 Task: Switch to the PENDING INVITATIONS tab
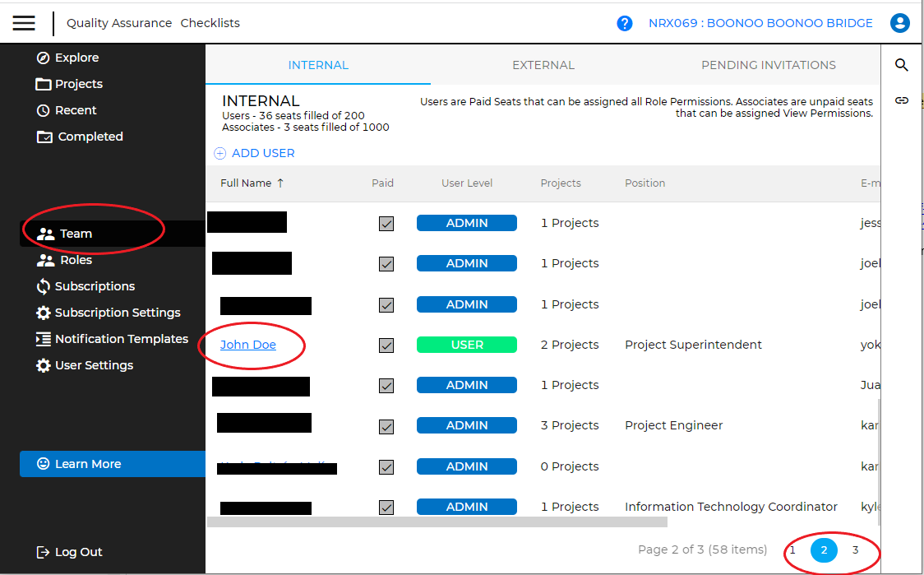point(768,65)
